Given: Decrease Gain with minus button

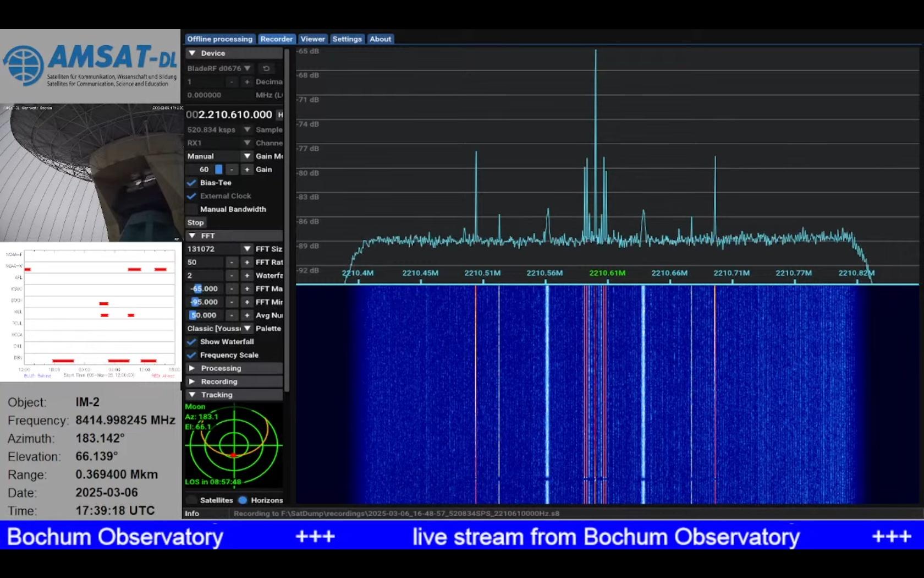Looking at the screenshot, I should tap(232, 170).
